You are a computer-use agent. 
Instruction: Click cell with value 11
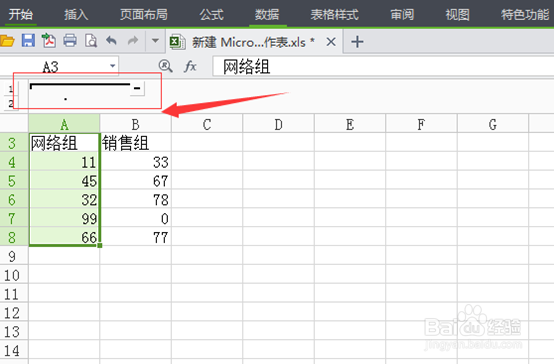[64, 162]
